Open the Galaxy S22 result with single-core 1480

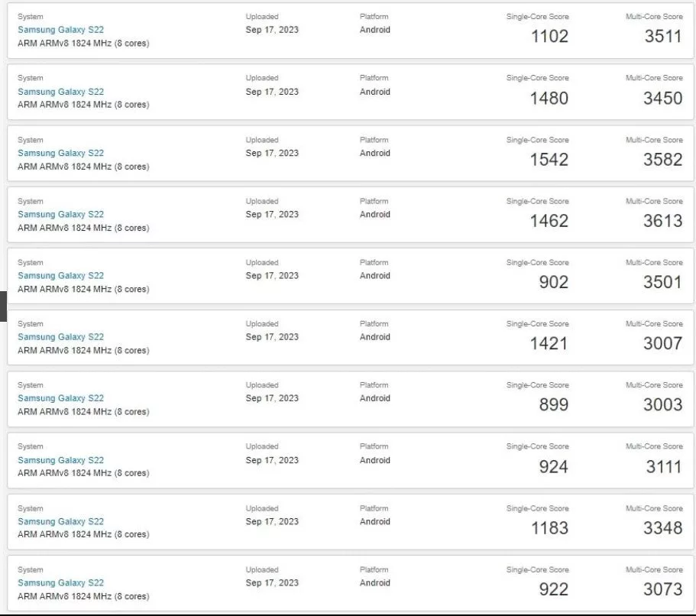60,92
